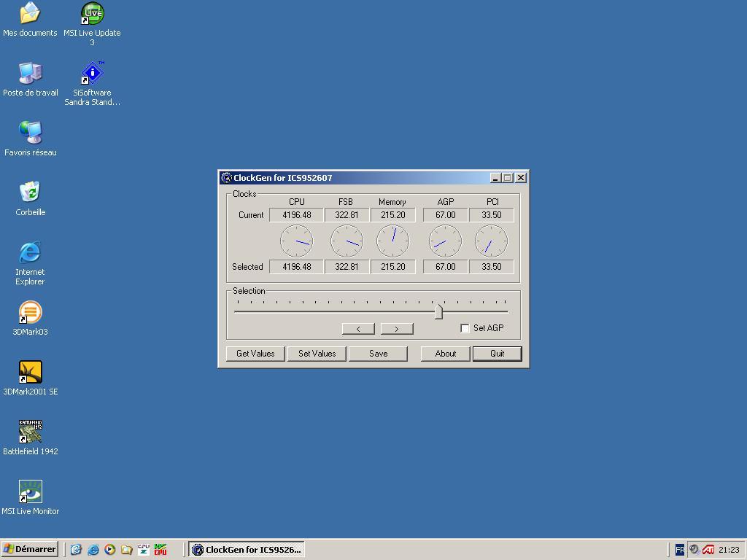Image resolution: width=747 pixels, height=560 pixels.
Task: Click the Memory column header label
Action: 392,202
